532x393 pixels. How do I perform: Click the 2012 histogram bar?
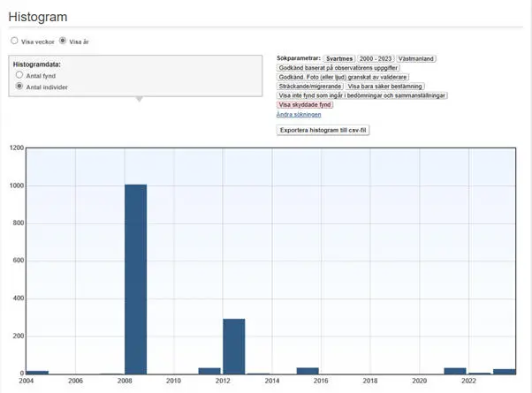point(233,346)
